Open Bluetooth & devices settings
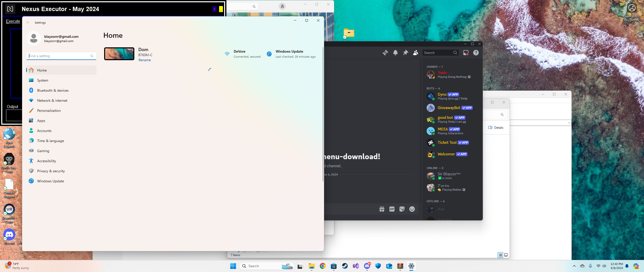The height and width of the screenshot is (272, 644). coord(53,90)
